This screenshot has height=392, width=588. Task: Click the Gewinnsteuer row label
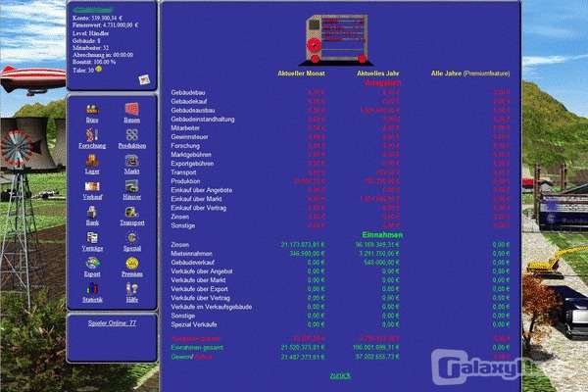[x=189, y=137]
